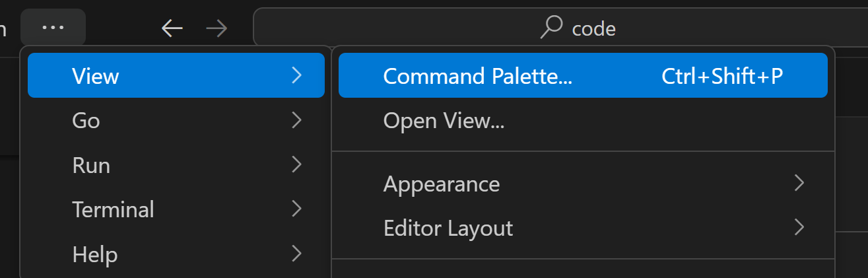Click the ellipsis overflow menu button

point(53,28)
